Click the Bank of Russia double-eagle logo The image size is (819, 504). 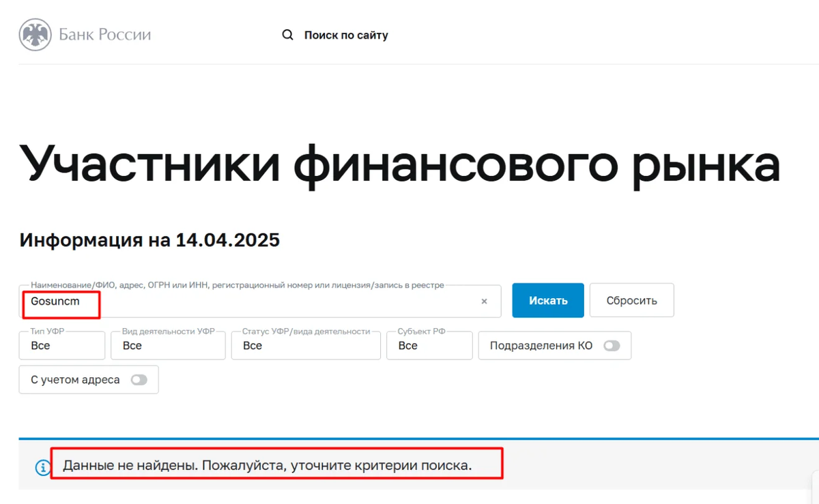point(37,34)
